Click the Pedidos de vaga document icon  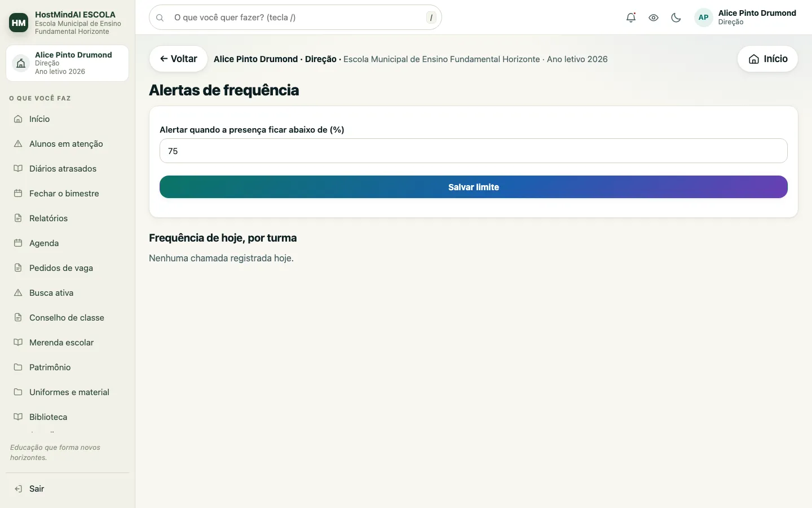(x=18, y=268)
